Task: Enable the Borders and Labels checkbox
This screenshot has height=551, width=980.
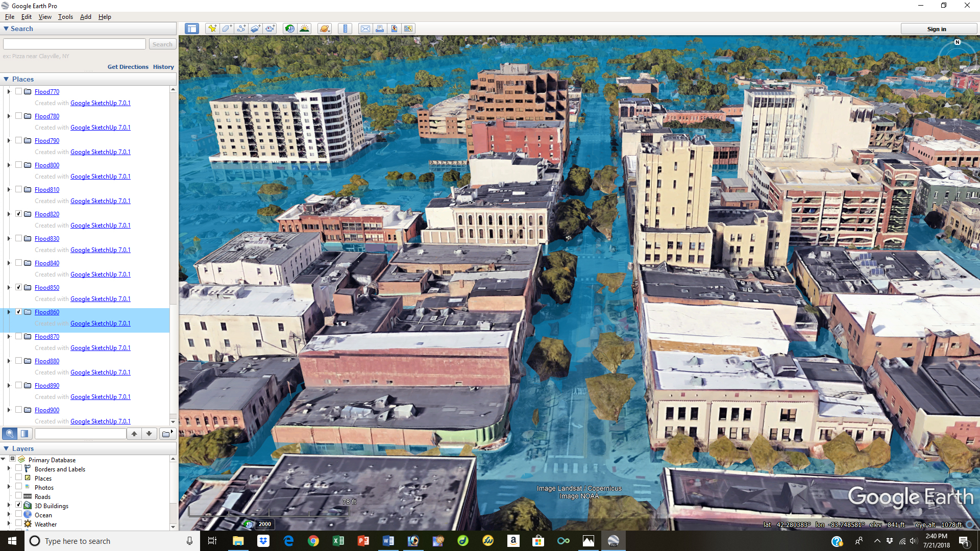Action: click(18, 468)
